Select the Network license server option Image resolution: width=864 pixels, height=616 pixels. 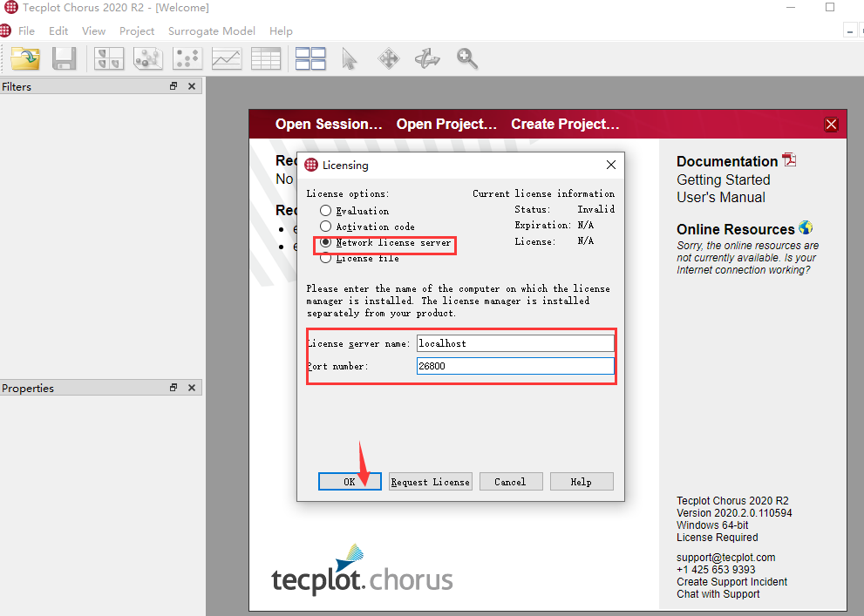coord(385,242)
